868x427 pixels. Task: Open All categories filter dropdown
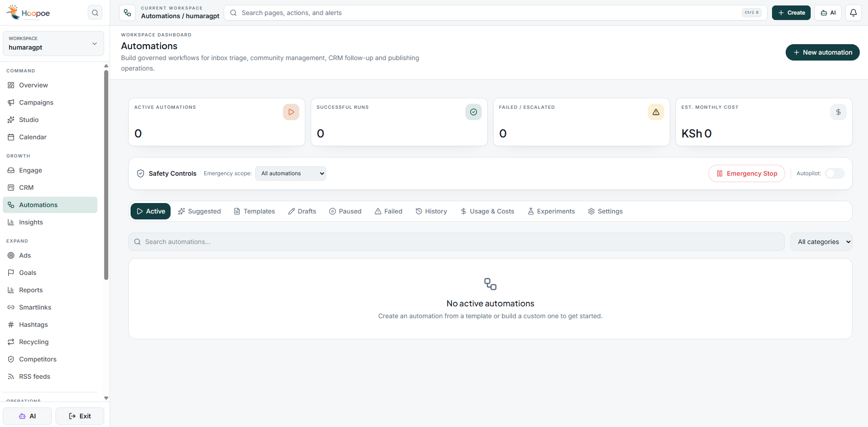pyautogui.click(x=821, y=242)
